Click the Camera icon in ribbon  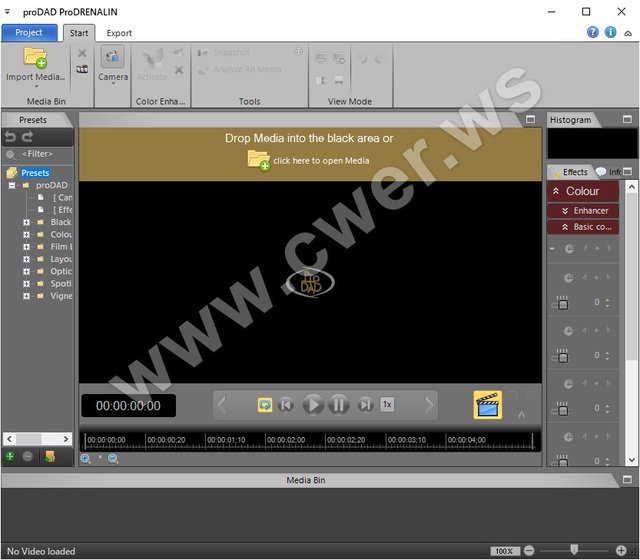[x=113, y=59]
